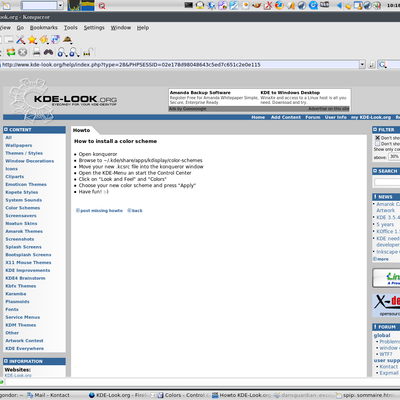The width and height of the screenshot is (400, 400).
Task: Open KDM Themes category link
Action: 21,325
